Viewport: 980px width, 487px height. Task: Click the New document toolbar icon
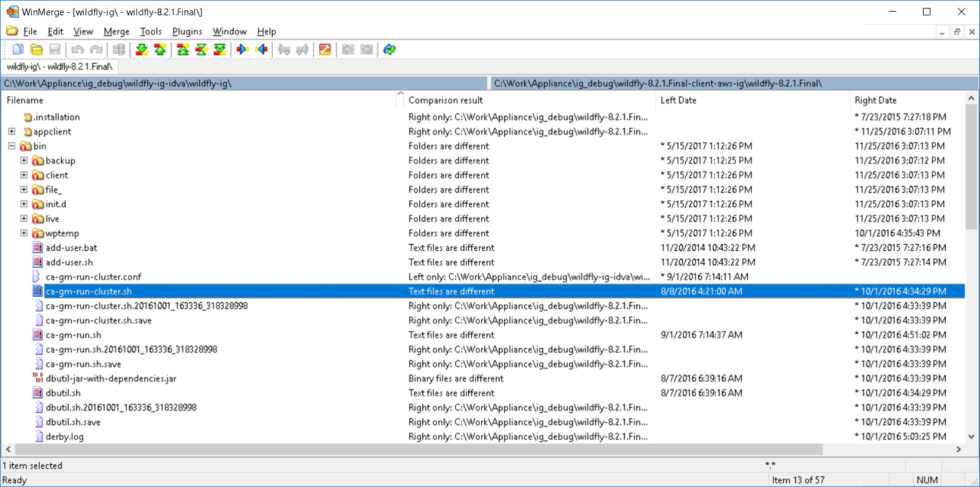(x=18, y=50)
